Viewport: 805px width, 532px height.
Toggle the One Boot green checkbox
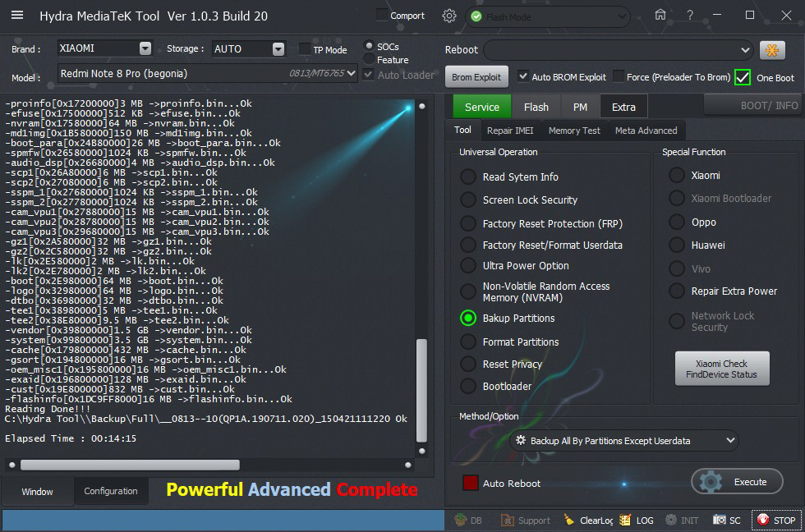coord(743,77)
